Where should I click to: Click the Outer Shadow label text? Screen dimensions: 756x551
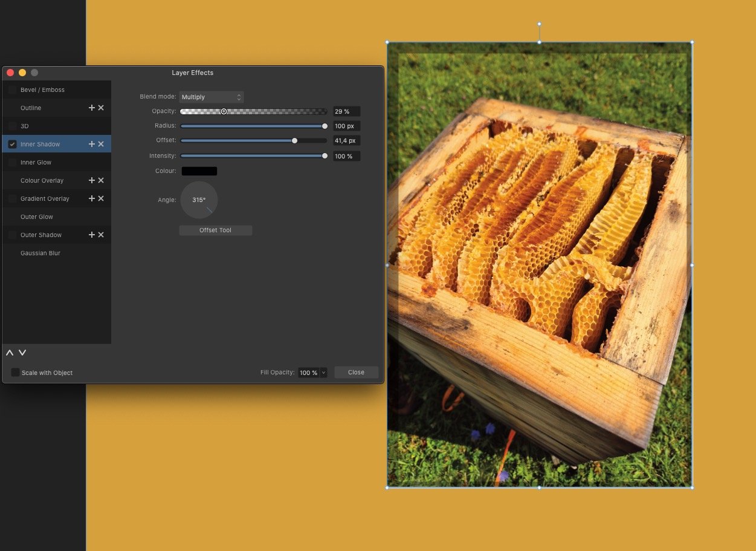(x=41, y=235)
